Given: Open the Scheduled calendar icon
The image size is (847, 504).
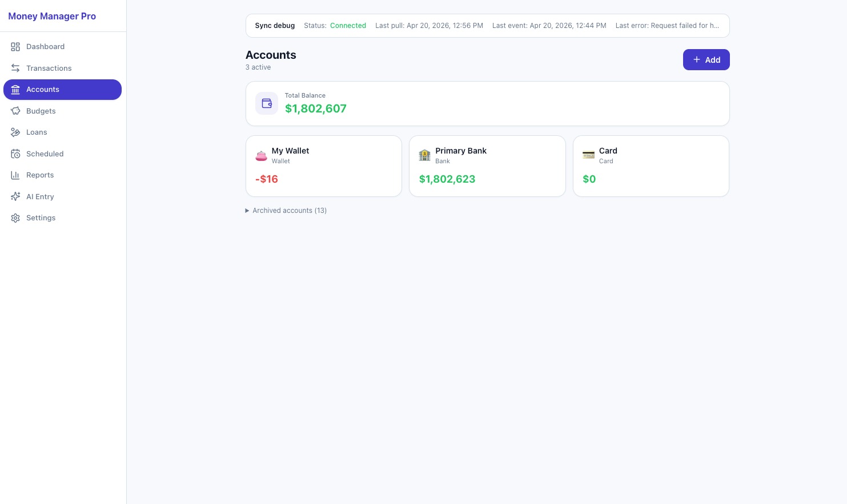Looking at the screenshot, I should [15, 154].
